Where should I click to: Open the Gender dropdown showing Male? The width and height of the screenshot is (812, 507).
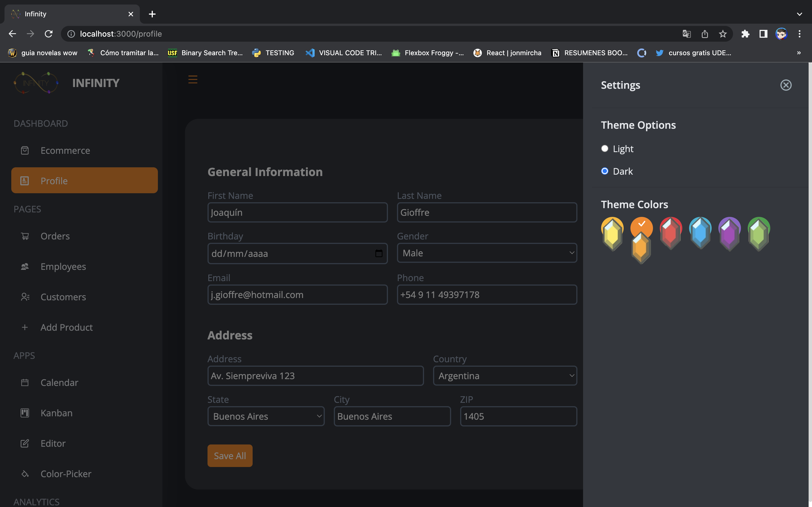(487, 253)
